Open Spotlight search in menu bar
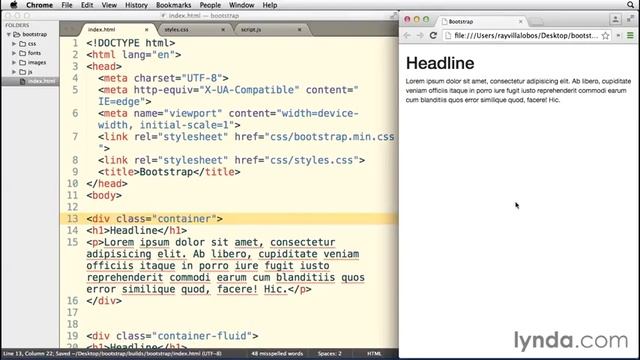Screen dimensions: 640x360 click(631, 5)
